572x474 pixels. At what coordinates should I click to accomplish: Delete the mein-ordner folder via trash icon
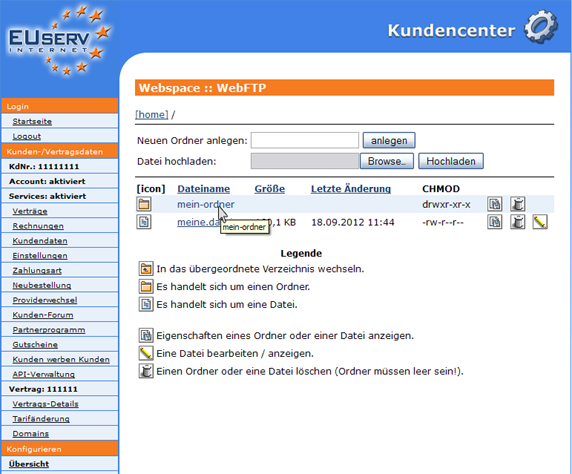517,204
